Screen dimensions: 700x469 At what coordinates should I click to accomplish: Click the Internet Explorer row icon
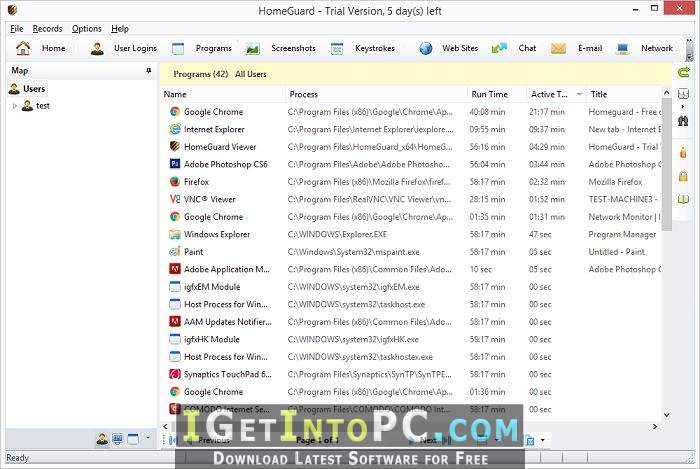[x=175, y=129]
